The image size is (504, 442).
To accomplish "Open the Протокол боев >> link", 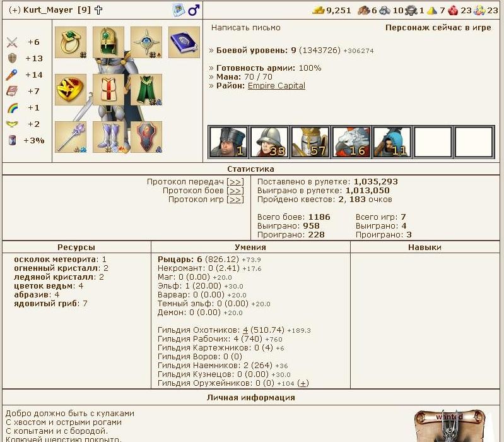I will 235,191.
